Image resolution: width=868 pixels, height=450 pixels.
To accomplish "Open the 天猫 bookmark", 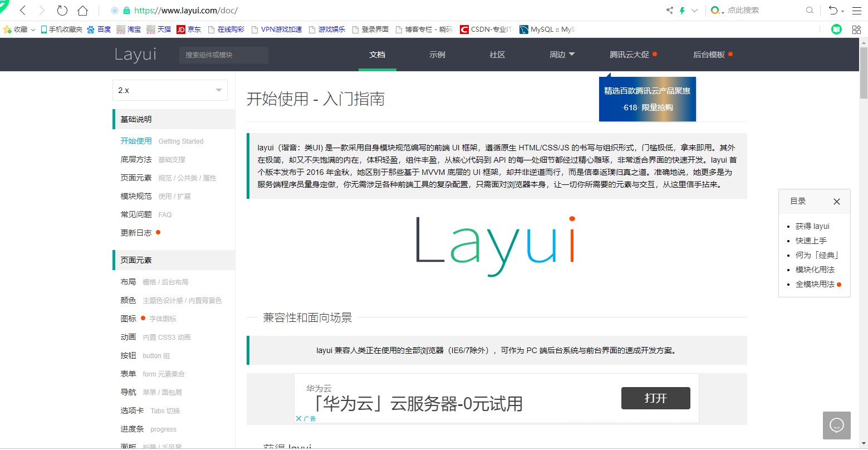I will [x=159, y=29].
